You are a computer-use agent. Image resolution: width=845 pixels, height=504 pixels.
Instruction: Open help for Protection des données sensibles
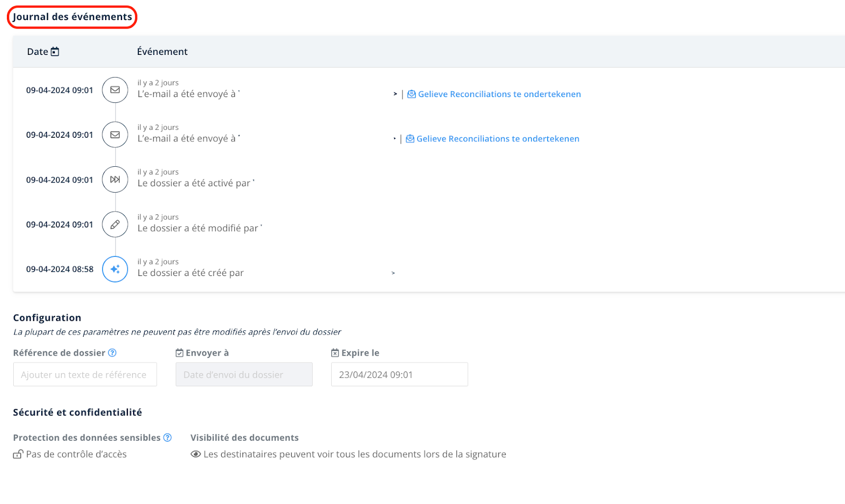(167, 438)
